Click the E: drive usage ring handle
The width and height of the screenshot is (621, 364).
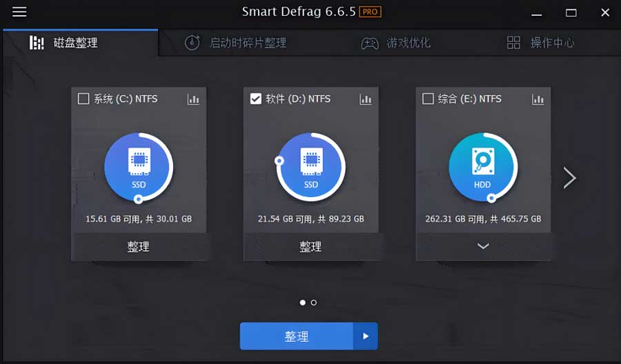(x=491, y=198)
